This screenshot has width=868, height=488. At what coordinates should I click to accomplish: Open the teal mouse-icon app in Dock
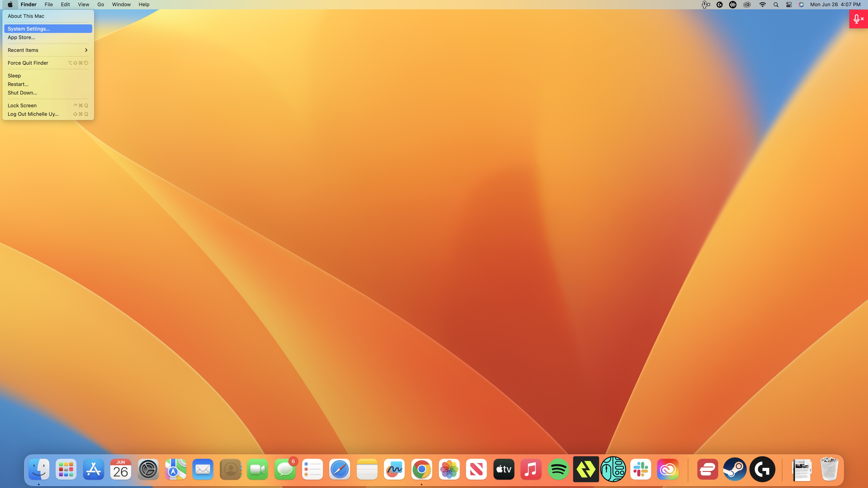tap(613, 469)
